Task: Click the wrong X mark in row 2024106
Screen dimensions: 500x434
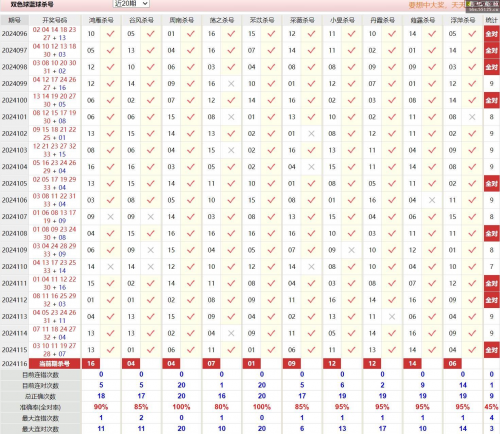Action: 432,200
